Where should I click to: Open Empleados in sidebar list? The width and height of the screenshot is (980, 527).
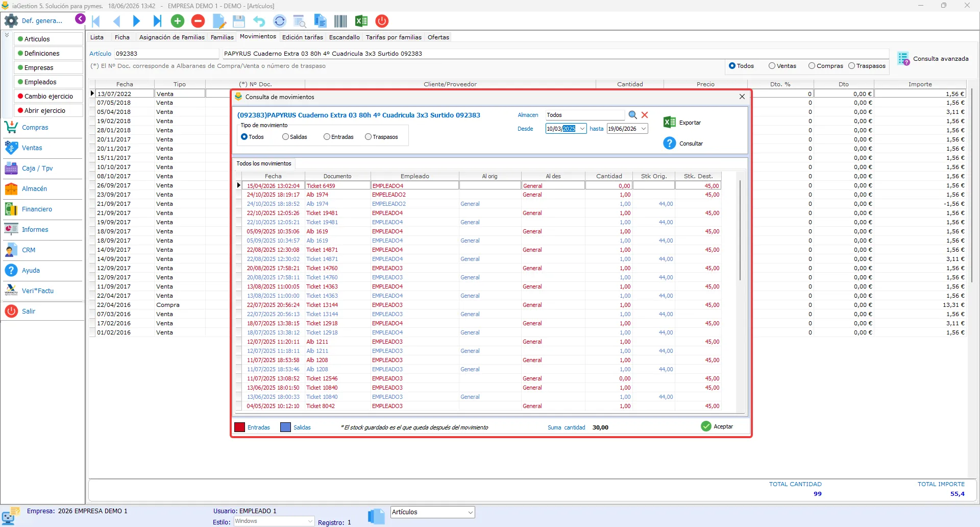48,82
